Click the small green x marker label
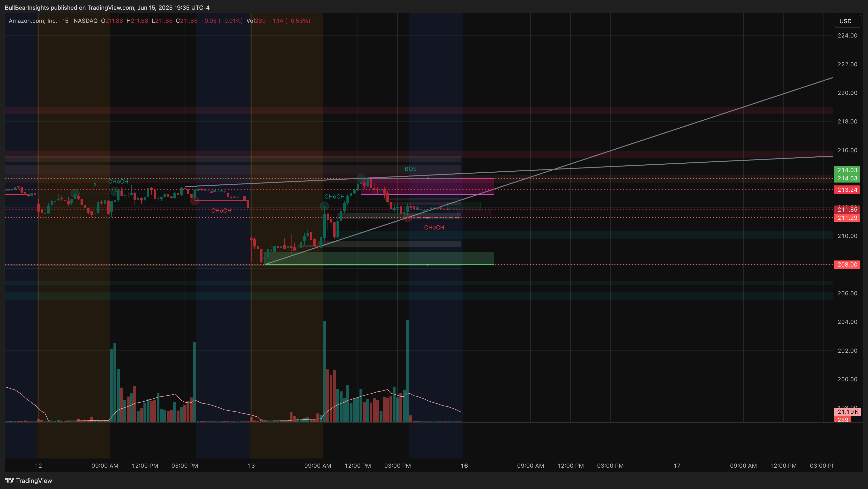Viewport: 868px width, 489px height. point(95,184)
